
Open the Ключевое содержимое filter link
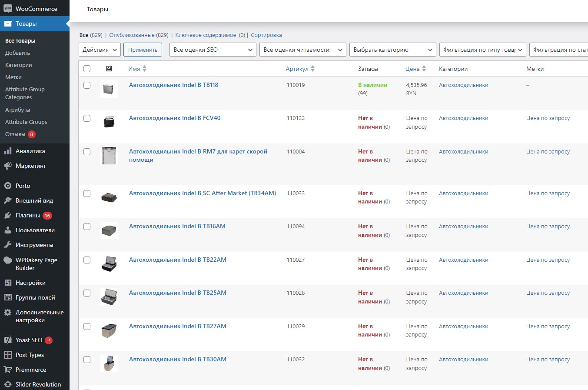206,35
